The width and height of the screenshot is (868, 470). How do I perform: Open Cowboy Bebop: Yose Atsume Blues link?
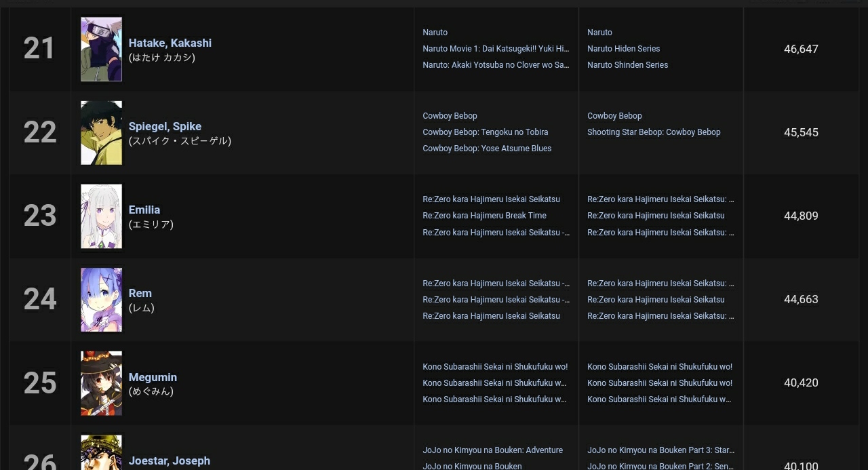tap(487, 149)
